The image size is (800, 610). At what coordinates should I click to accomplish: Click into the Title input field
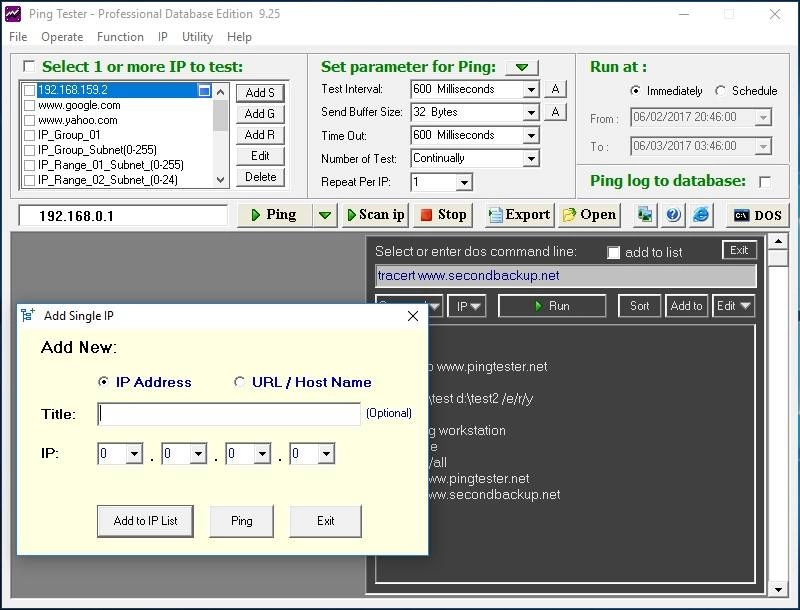click(x=229, y=414)
